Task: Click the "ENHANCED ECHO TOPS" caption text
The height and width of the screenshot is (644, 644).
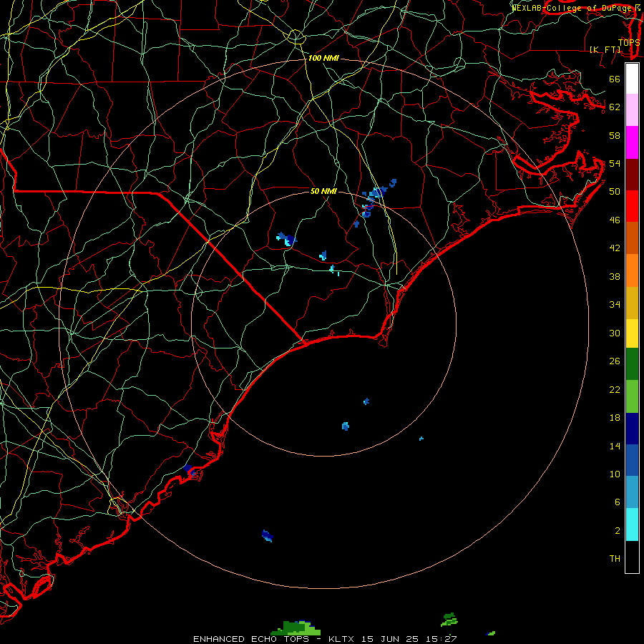Action: point(251,639)
